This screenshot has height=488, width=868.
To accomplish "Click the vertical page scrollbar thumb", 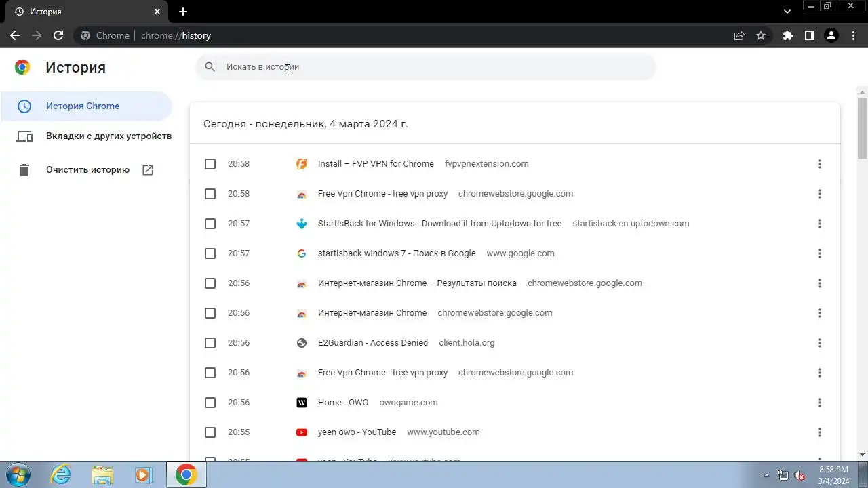I will coord(862,128).
